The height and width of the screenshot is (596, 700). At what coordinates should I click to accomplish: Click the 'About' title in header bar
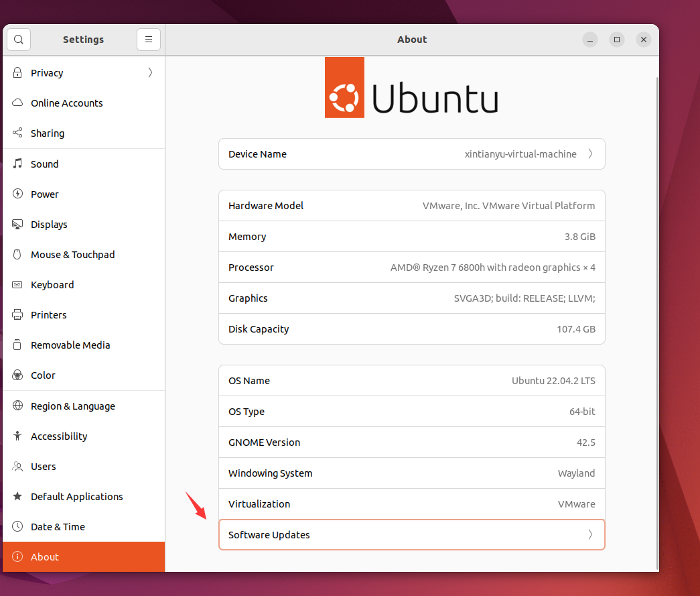411,40
